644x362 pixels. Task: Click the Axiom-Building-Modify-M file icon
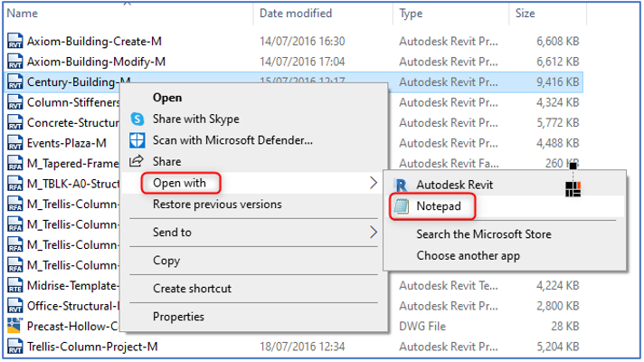click(x=15, y=62)
